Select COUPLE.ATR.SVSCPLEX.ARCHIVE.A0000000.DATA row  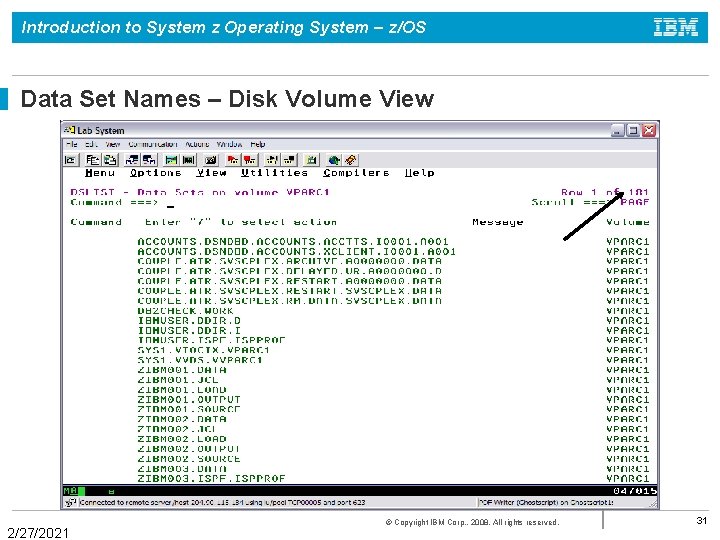[289, 261]
